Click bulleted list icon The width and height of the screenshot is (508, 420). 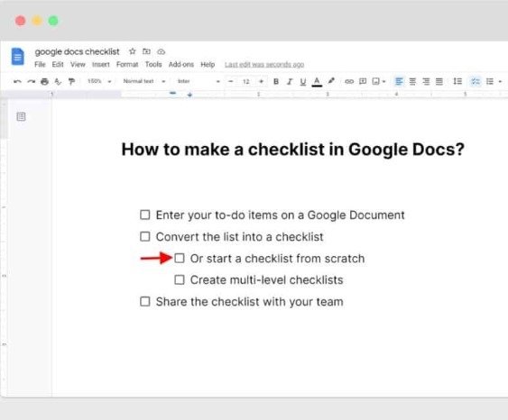point(490,81)
